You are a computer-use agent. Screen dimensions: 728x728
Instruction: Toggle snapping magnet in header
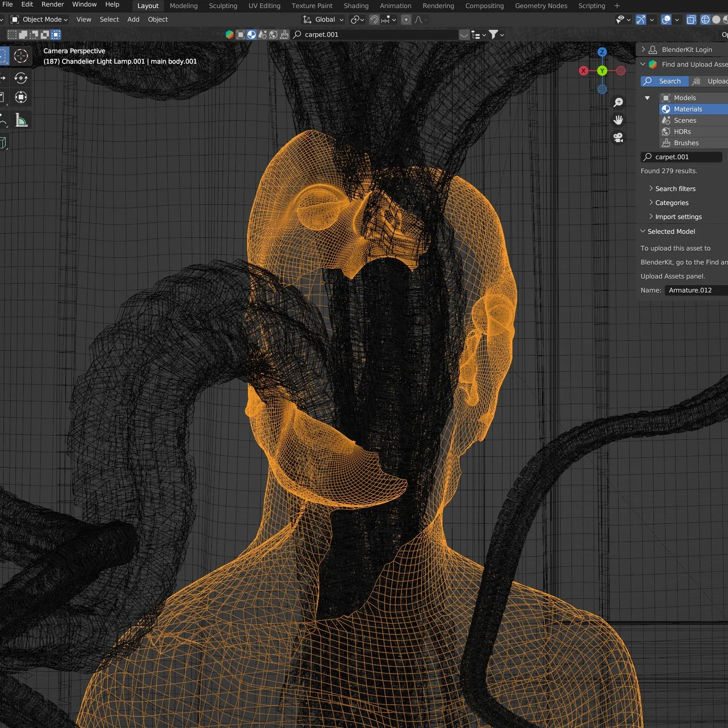[x=374, y=19]
